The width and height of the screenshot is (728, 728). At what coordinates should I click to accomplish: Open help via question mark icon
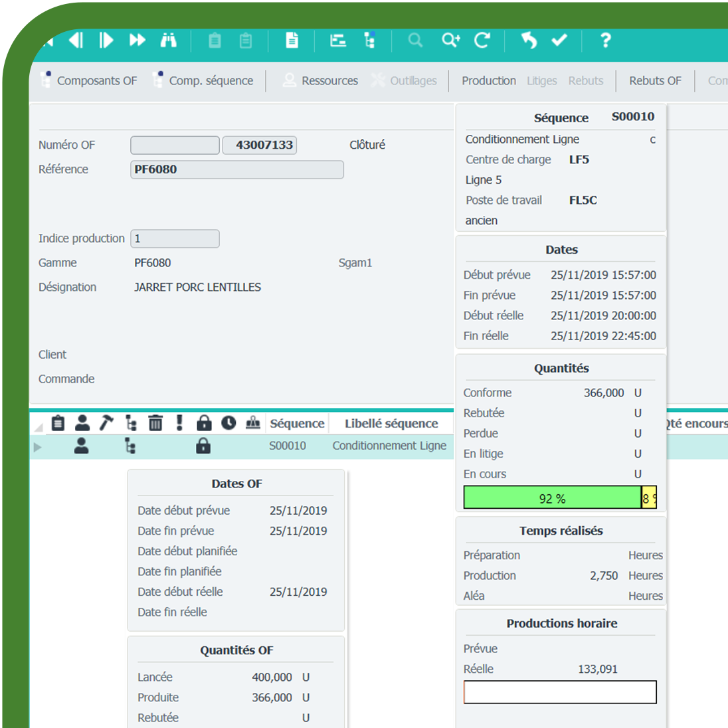tap(605, 41)
